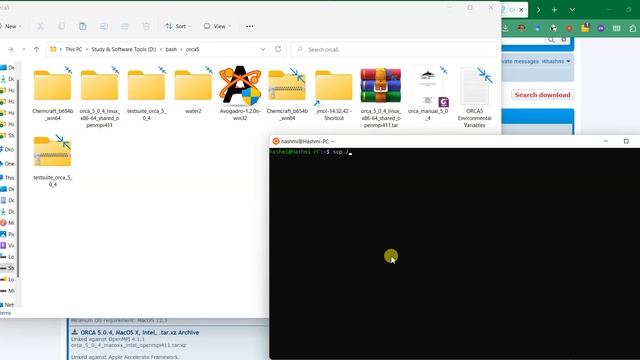Open the Sort dropdown in Explorer

click(x=178, y=26)
